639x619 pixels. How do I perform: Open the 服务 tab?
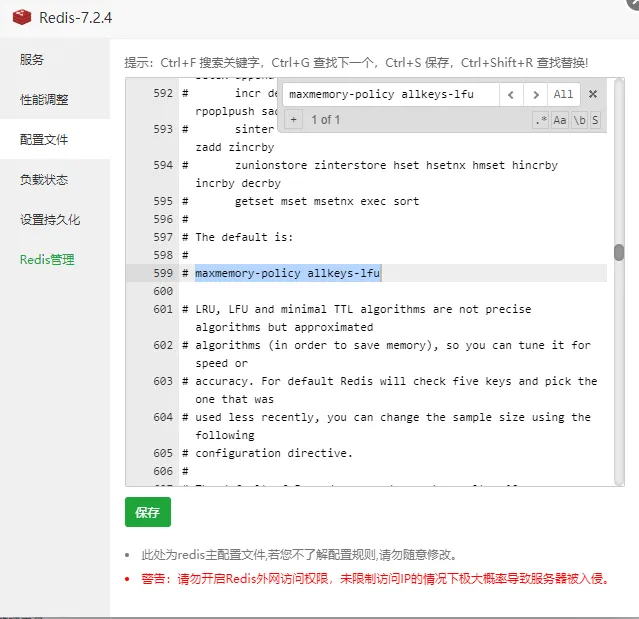pos(32,60)
